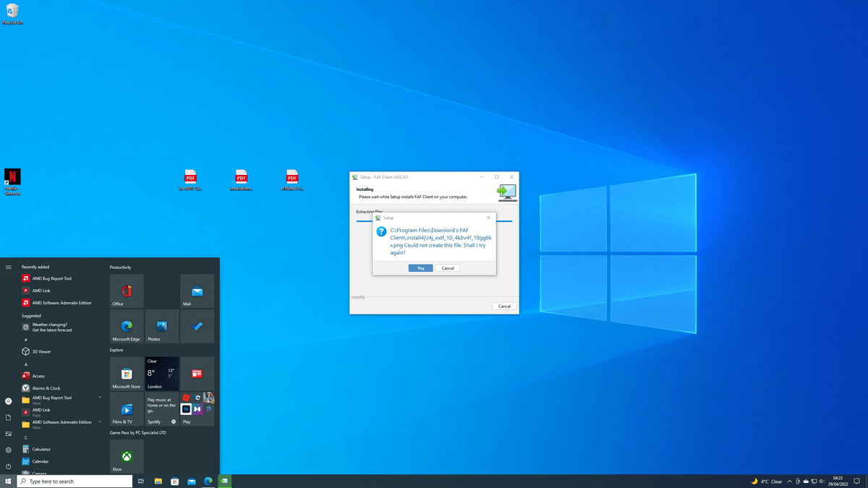The image size is (868, 488).
Task: Click Game Pass by PC Specialist LTD heading
Action: (x=138, y=432)
